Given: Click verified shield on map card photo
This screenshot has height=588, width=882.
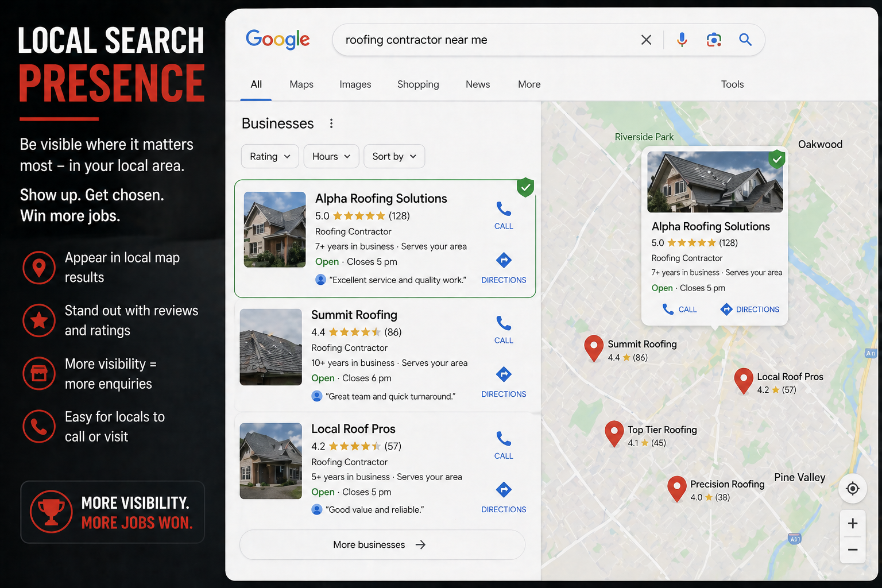Looking at the screenshot, I should point(777,158).
